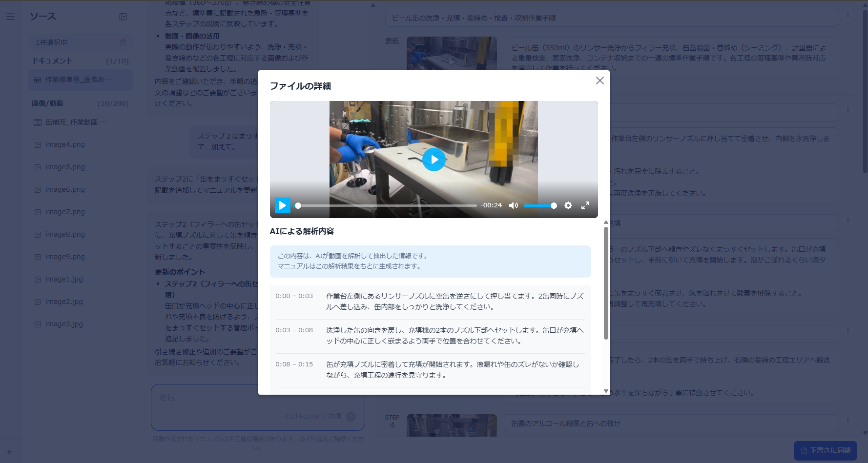Open the three-dot menu beside title field
Screen dimensions: 868x463
pos(848,15)
